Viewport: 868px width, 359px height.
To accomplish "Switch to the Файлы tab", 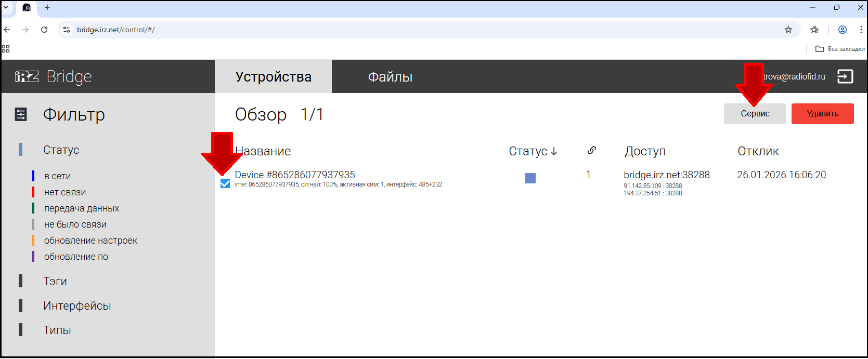I will [x=390, y=77].
